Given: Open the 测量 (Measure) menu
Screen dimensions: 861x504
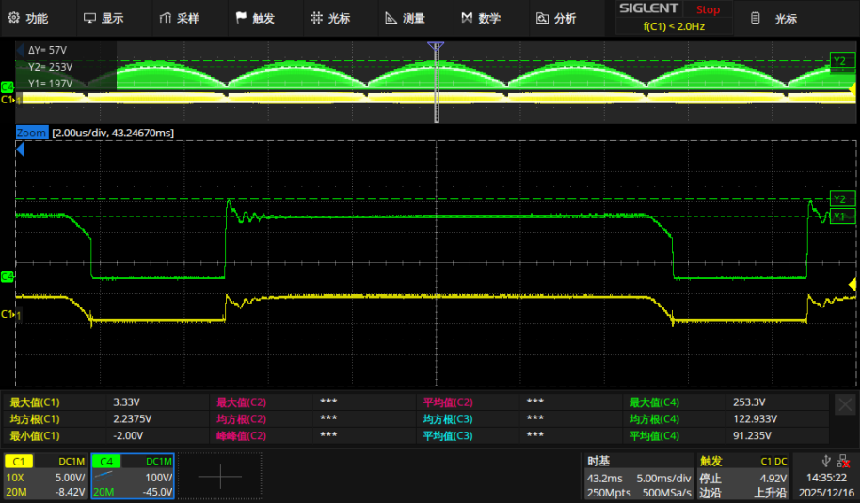Looking at the screenshot, I should tap(406, 18).
